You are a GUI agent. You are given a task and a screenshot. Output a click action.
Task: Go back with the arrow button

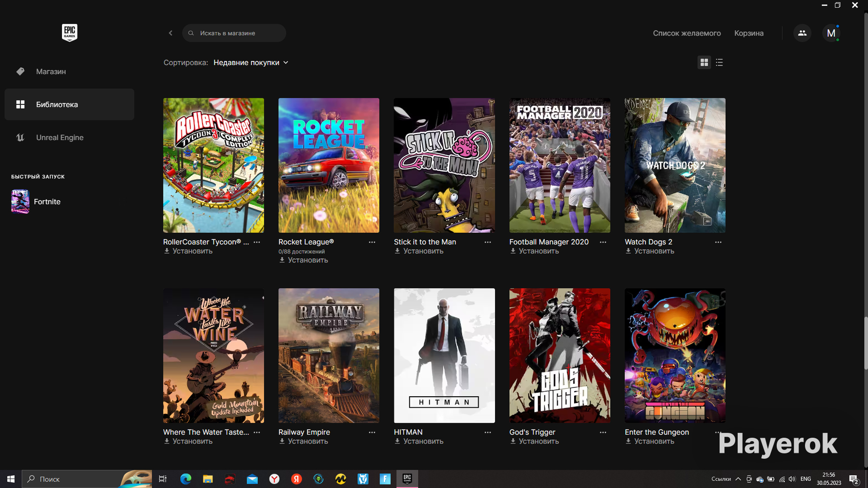170,33
